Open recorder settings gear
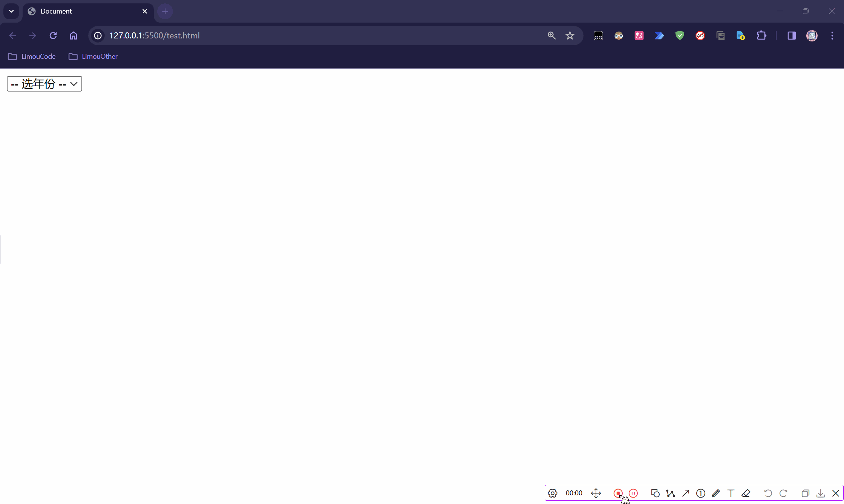Viewport: 844px width, 504px height. [x=553, y=493]
